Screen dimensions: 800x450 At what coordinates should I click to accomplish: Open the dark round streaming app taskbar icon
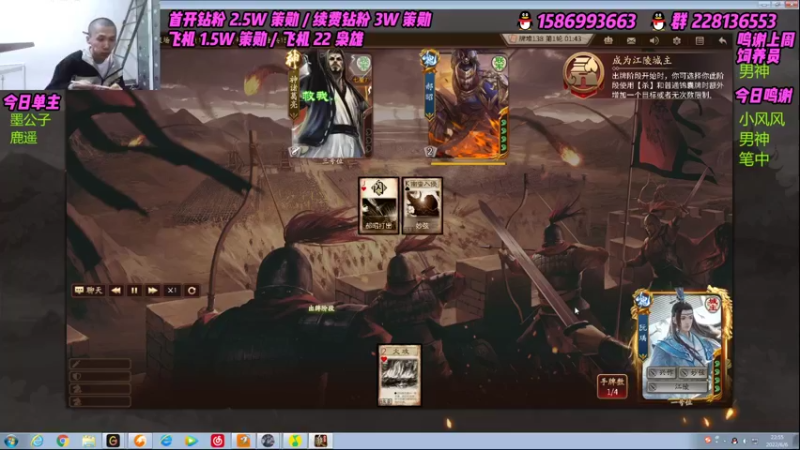[x=268, y=441]
